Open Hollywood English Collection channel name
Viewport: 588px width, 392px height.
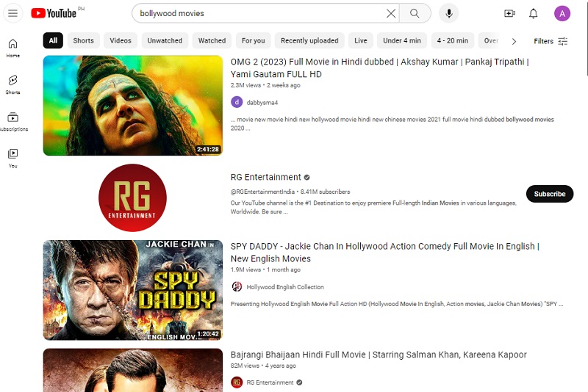[x=285, y=287]
